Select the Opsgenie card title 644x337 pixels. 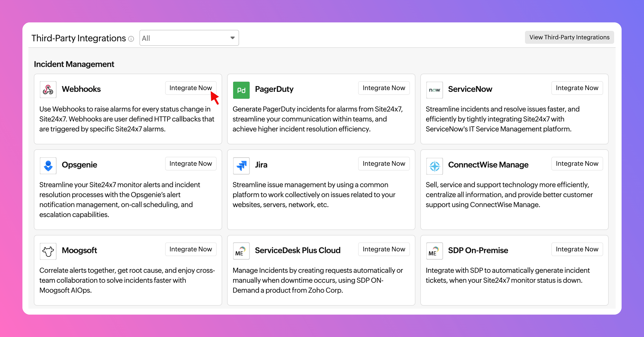click(79, 165)
